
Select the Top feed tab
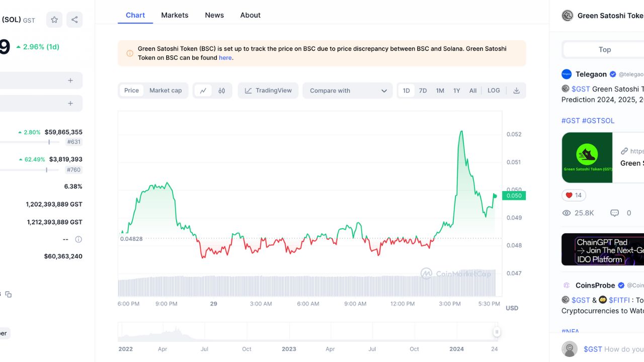[x=605, y=49]
